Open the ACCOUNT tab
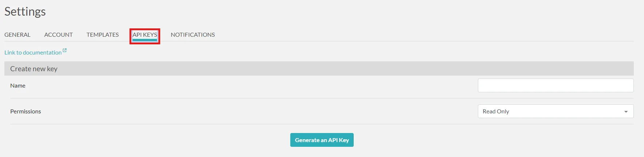 coord(58,35)
